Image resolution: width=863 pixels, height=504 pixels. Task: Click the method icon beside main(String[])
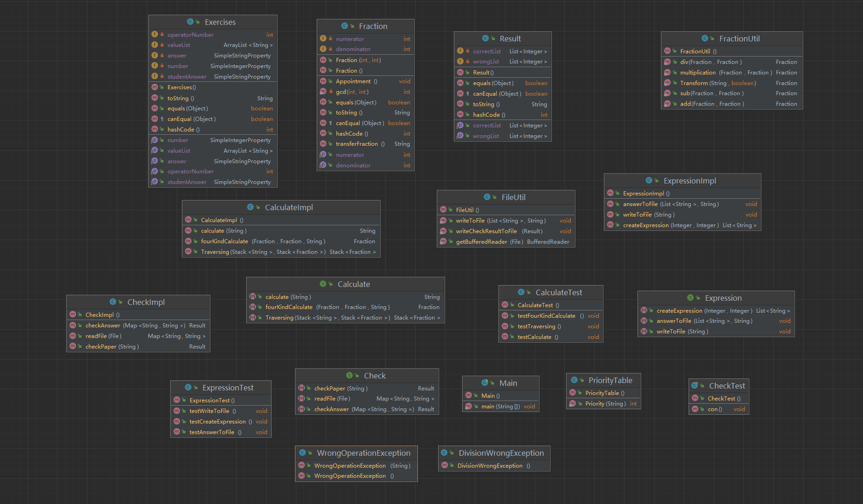(469, 407)
